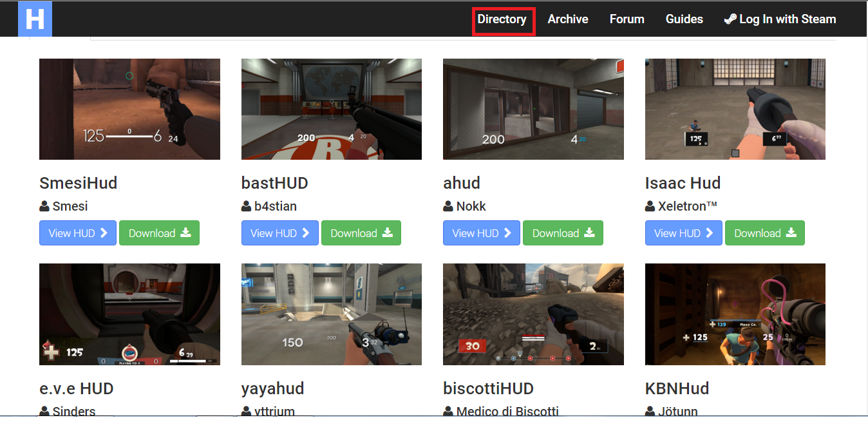Download ahud
The height and width of the screenshot is (429, 868).
tap(563, 233)
